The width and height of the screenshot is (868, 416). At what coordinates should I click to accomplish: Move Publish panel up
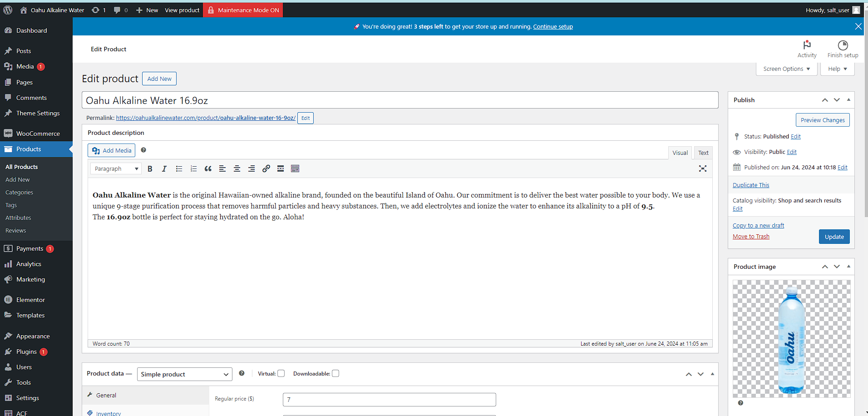825,100
